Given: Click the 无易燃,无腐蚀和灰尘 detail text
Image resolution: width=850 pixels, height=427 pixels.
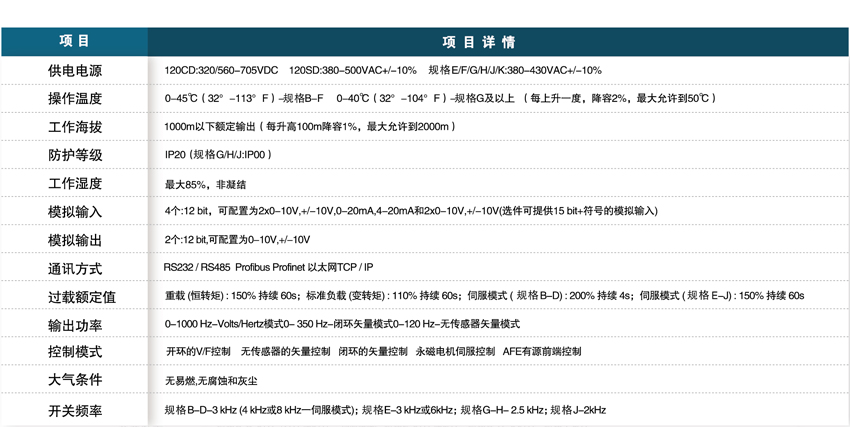Looking at the screenshot, I should pyautogui.click(x=211, y=381).
